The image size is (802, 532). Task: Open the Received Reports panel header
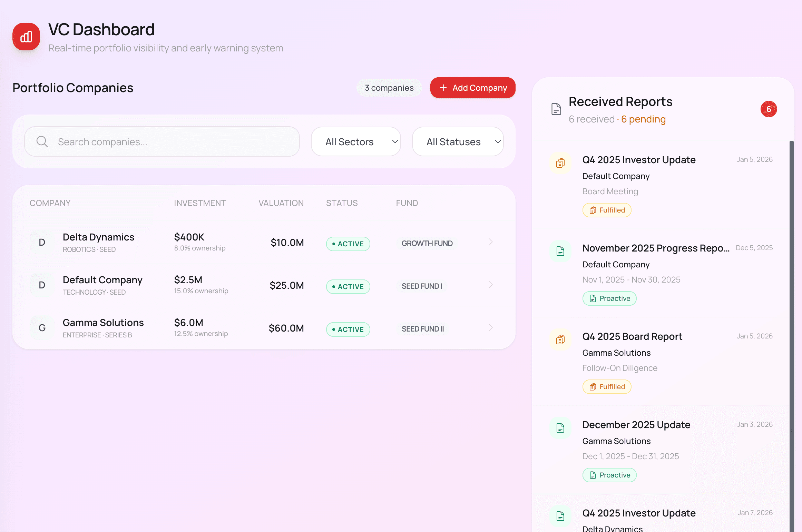(x=620, y=101)
